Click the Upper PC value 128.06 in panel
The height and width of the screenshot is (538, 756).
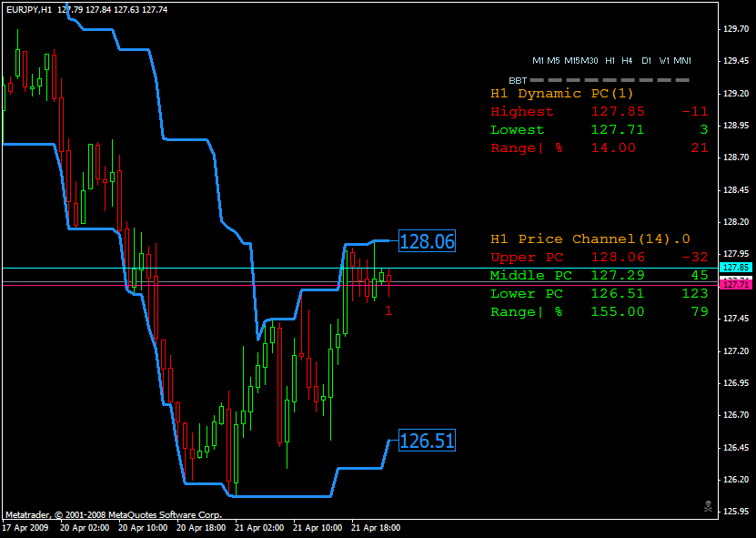[x=618, y=258]
